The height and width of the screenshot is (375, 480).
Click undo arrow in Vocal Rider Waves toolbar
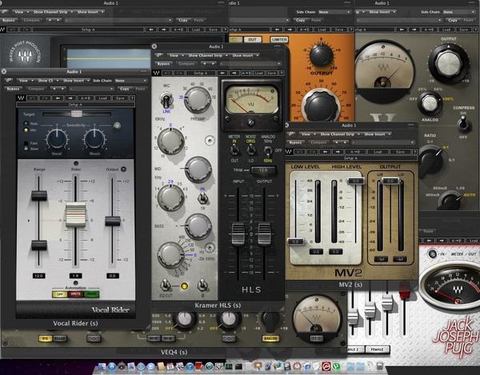point(33,98)
